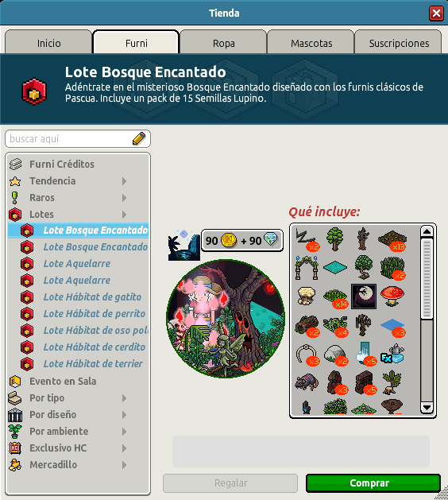Image resolution: width=448 pixels, height=500 pixels.
Task: Select the waterfall item with x5 badge
Action: 365,353
